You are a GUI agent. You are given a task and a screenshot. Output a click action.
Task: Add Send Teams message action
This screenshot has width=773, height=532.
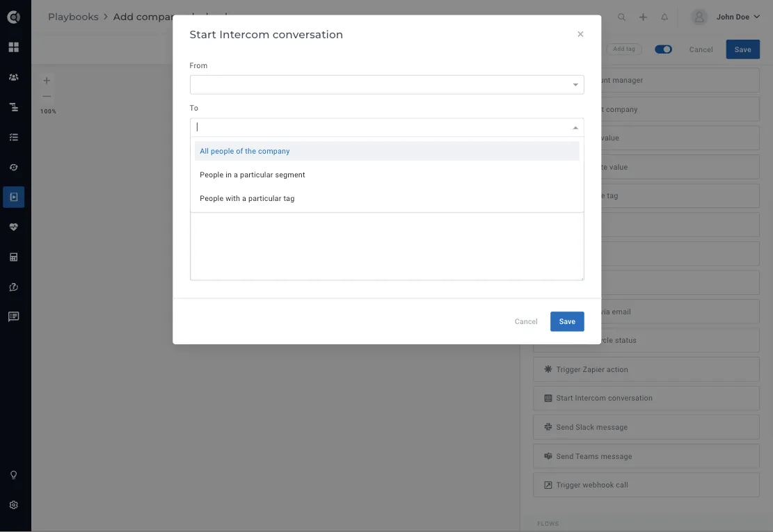point(646,456)
